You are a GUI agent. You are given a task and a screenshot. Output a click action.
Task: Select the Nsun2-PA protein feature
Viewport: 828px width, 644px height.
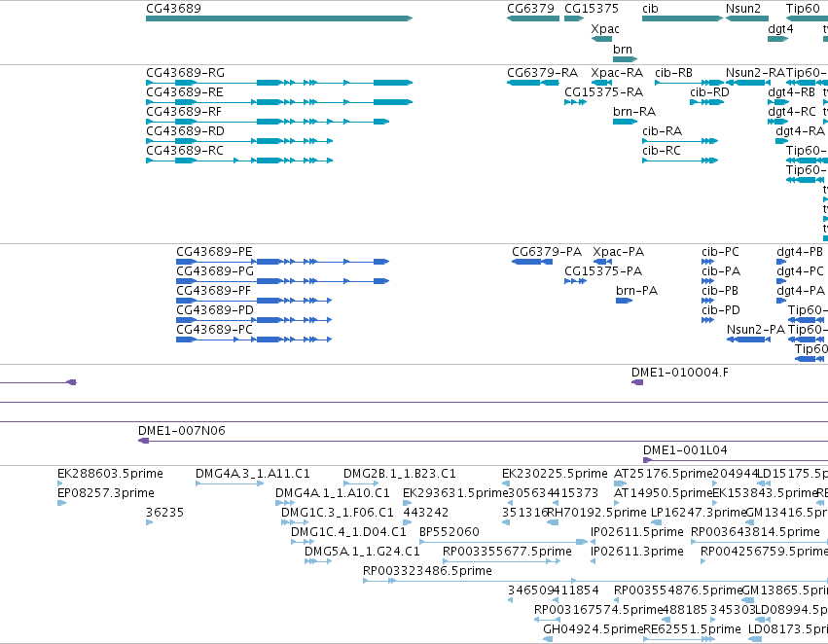(x=748, y=340)
